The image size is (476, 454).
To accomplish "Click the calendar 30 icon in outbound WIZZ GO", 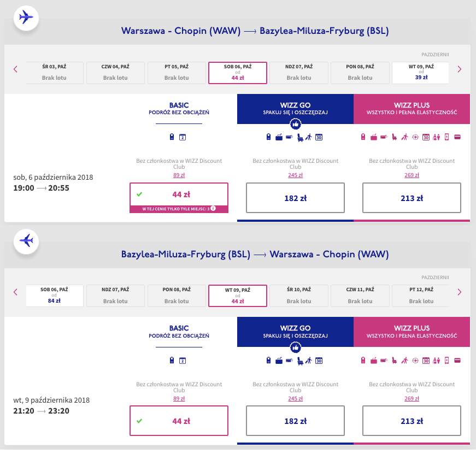I will (319, 137).
